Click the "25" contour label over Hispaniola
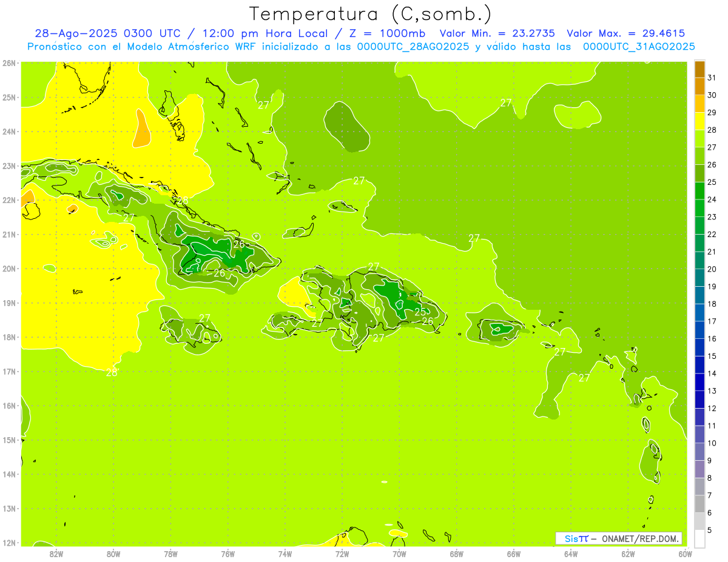This screenshot has width=728, height=562. click(420, 312)
